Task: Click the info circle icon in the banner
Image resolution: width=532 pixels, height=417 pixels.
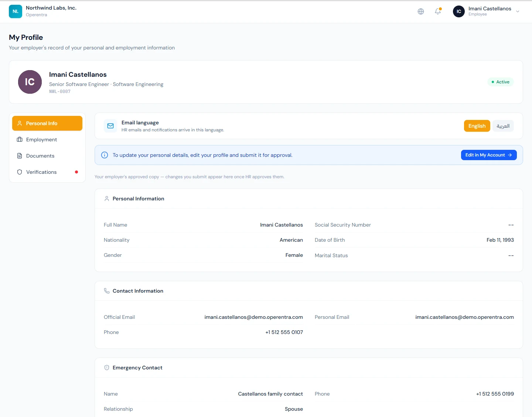Action: 105,155
